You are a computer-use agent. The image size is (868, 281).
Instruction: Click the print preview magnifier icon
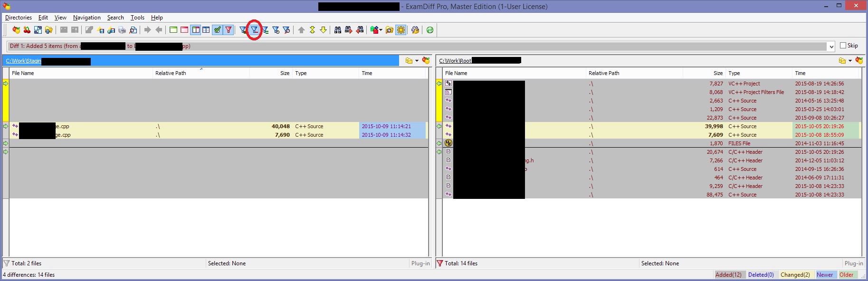click(x=133, y=30)
